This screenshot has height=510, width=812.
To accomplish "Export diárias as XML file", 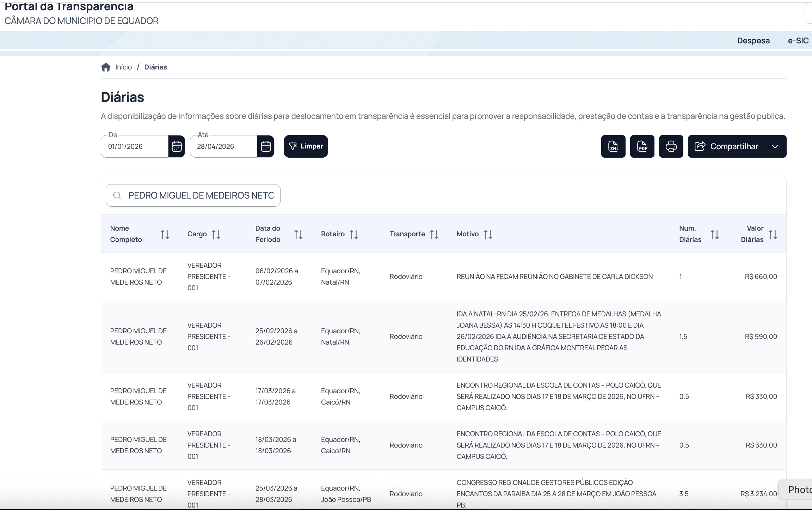I will pos(613,146).
